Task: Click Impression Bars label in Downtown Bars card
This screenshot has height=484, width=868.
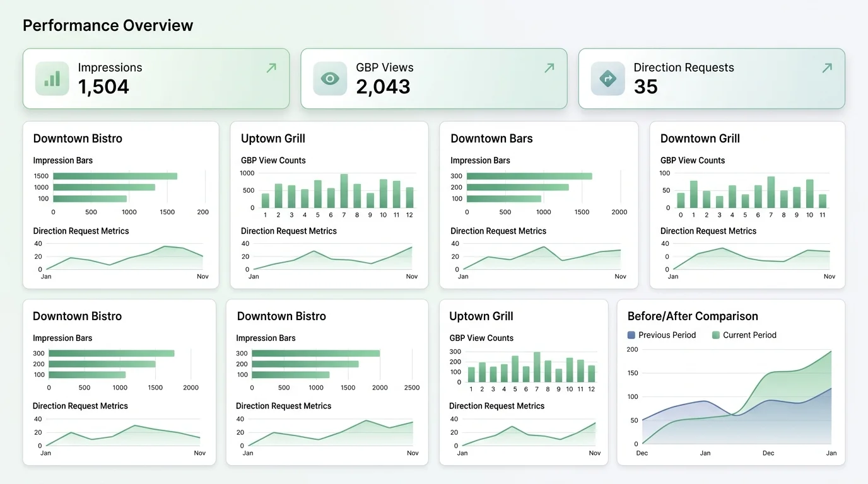Action: pos(480,161)
